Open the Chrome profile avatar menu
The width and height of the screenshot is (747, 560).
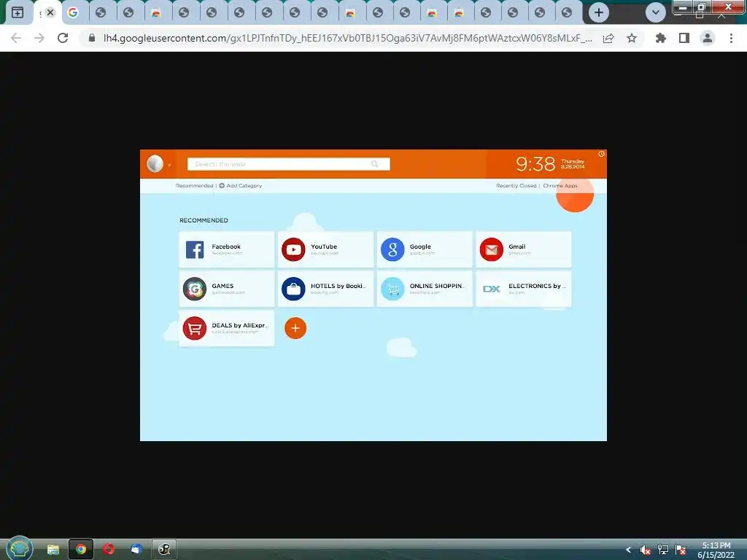tap(708, 38)
